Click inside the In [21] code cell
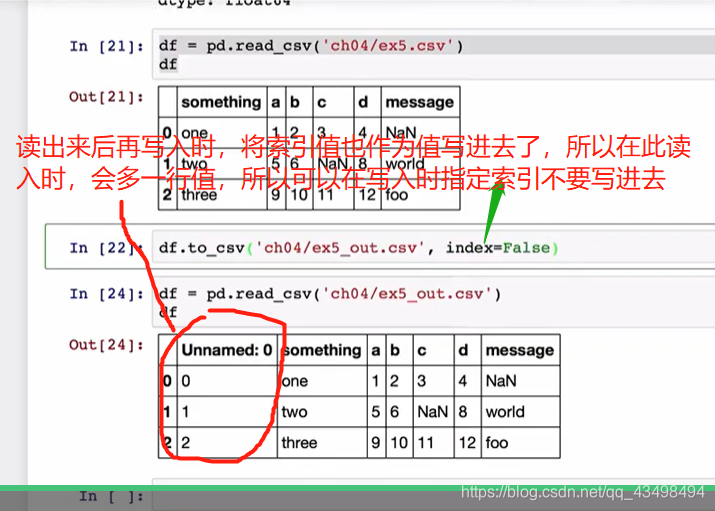715x511 pixels. point(433,55)
